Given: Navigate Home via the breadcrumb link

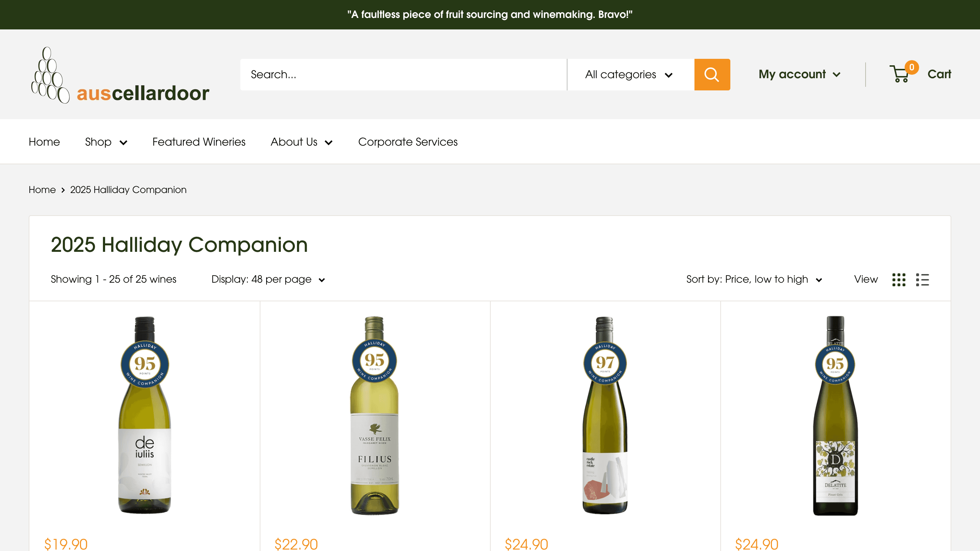Looking at the screenshot, I should tap(42, 190).
